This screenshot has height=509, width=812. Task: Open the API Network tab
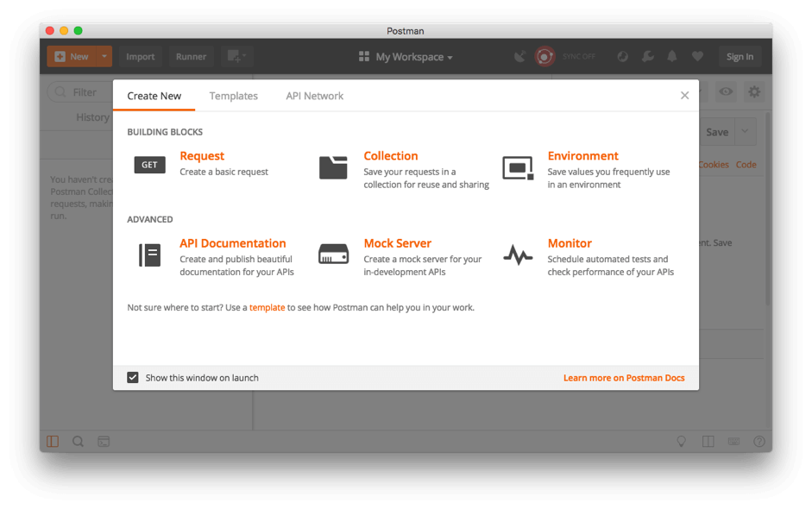pyautogui.click(x=314, y=96)
